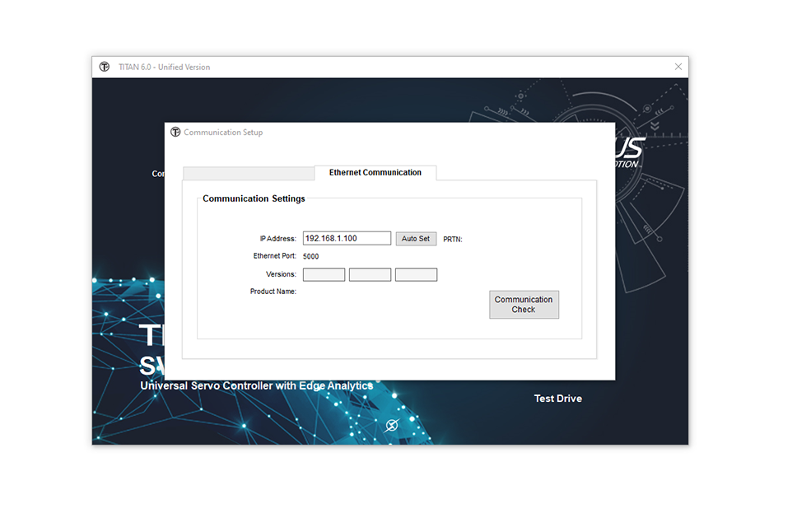Open the Test Drive option
The image size is (797, 532).
(x=557, y=399)
